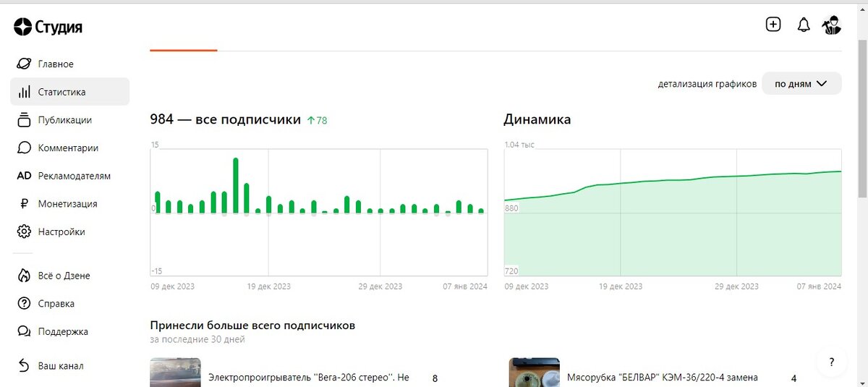Click the Принесли больше всего подписчиков heading
868x387 pixels.
(x=252, y=326)
